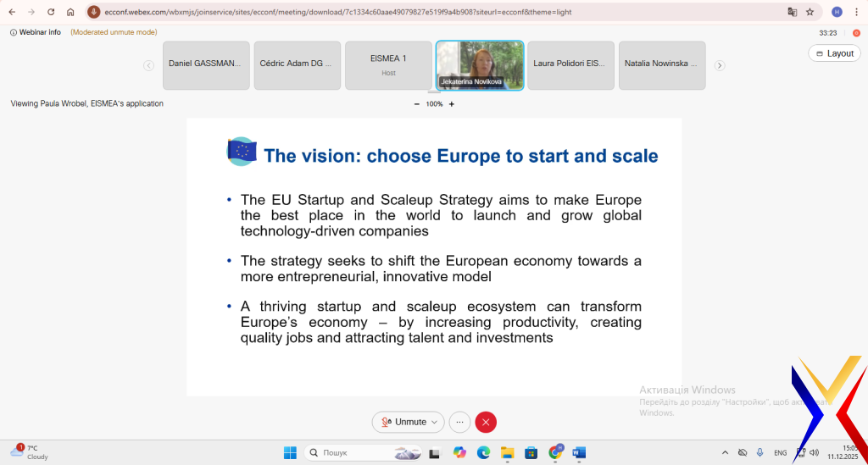Image resolution: width=868 pixels, height=465 pixels.
Task: Select Jekaterina Novikova's video thumbnail
Action: click(x=480, y=65)
